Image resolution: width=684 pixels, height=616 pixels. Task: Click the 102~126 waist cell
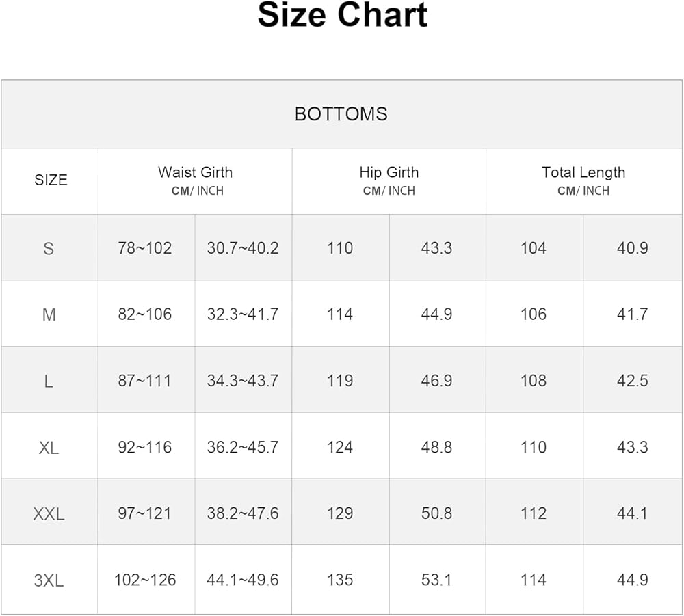pyautogui.click(x=145, y=580)
